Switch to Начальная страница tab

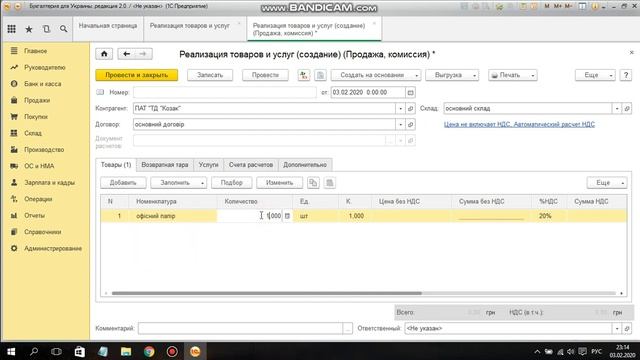click(108, 26)
